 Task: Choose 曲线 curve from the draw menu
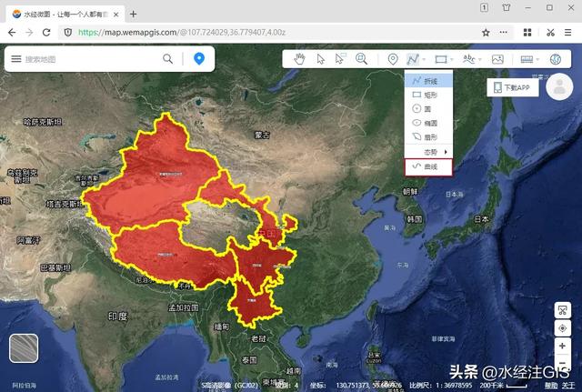(x=428, y=167)
